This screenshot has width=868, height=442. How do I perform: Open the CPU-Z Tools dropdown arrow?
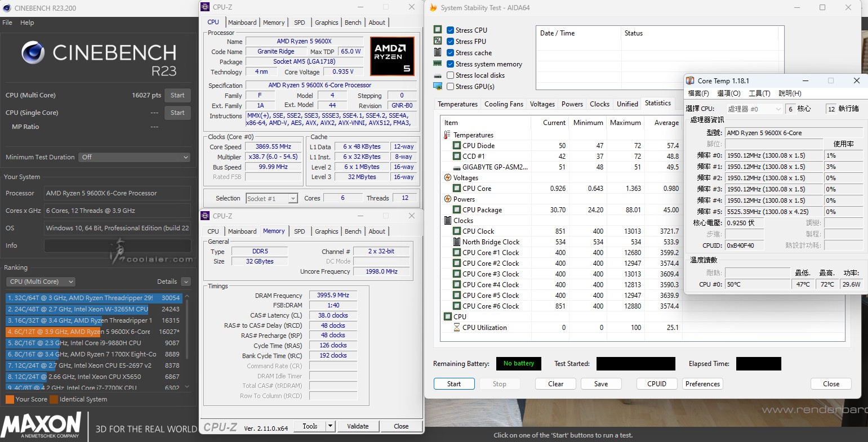coord(331,426)
